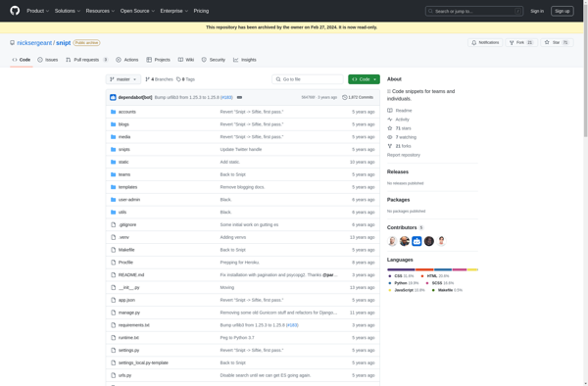Open the Enterprise menu dropdown
This screenshot has width=588, height=386.
[174, 11]
